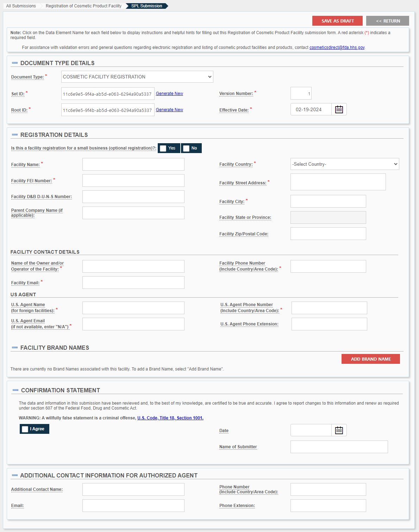
Task: Click the Return button
Action: point(388,21)
